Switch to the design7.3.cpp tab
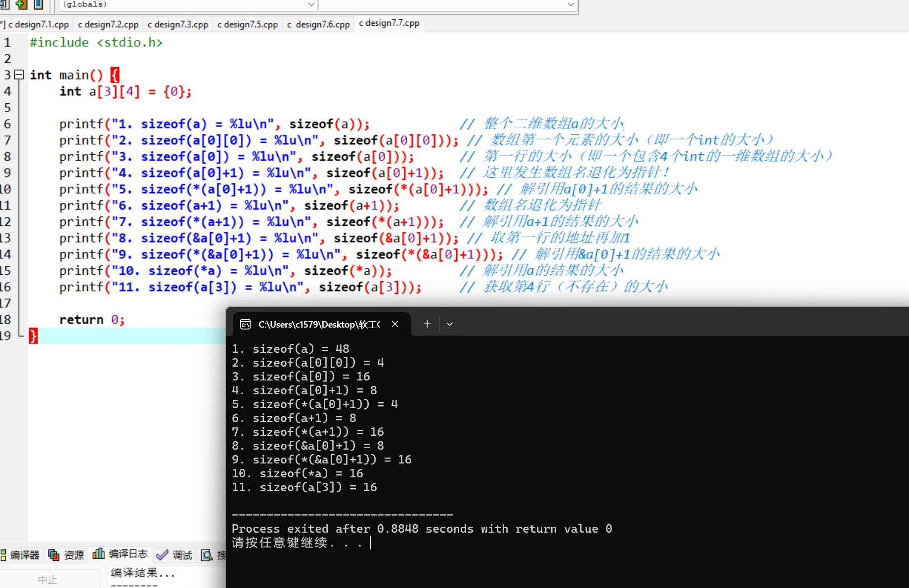 pos(178,24)
